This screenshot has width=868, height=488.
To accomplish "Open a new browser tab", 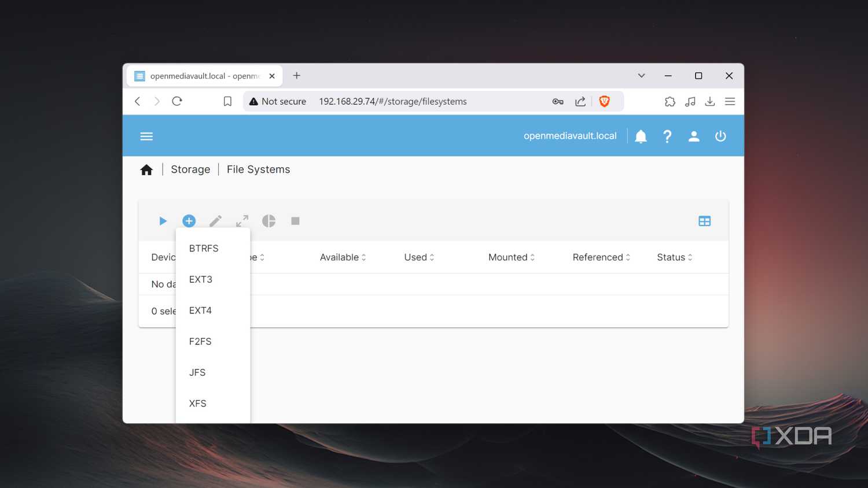I will [297, 76].
